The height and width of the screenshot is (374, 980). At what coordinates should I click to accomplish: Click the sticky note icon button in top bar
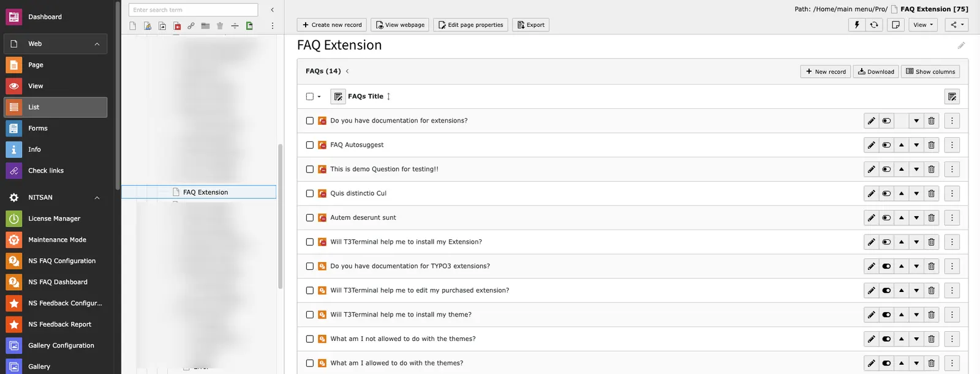coord(896,24)
